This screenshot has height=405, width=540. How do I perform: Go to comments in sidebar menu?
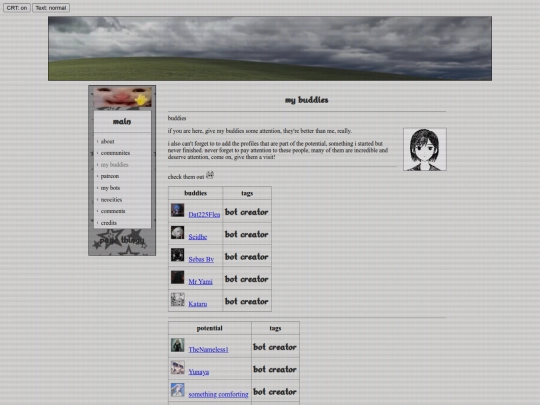click(x=113, y=211)
